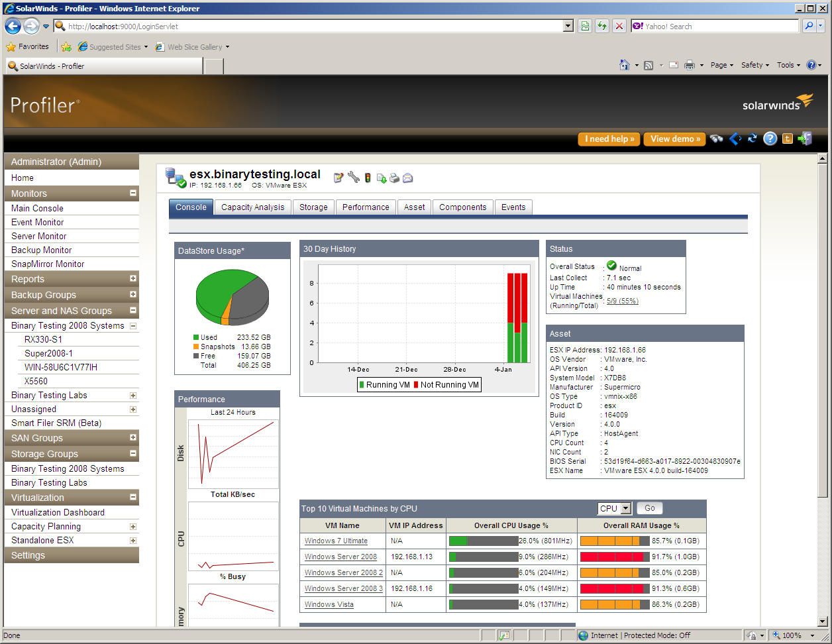The image size is (832, 644).
Task: Switch to the Storage tab
Action: (313, 207)
